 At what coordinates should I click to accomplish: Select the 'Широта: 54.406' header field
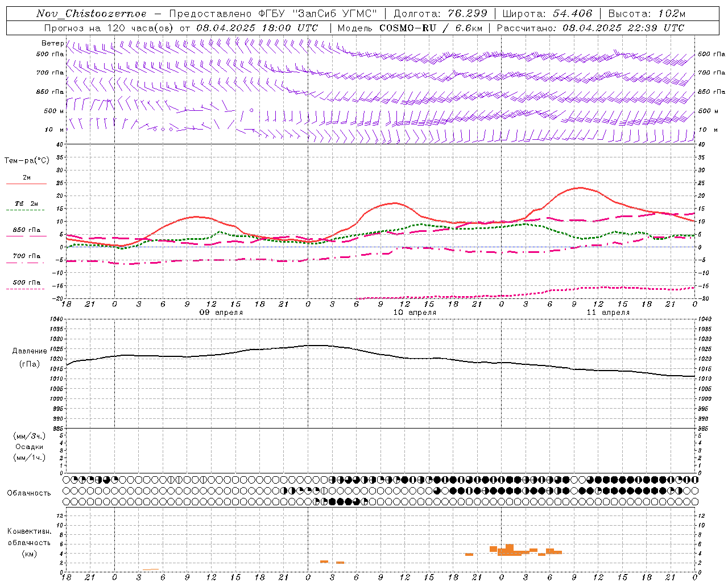point(547,14)
